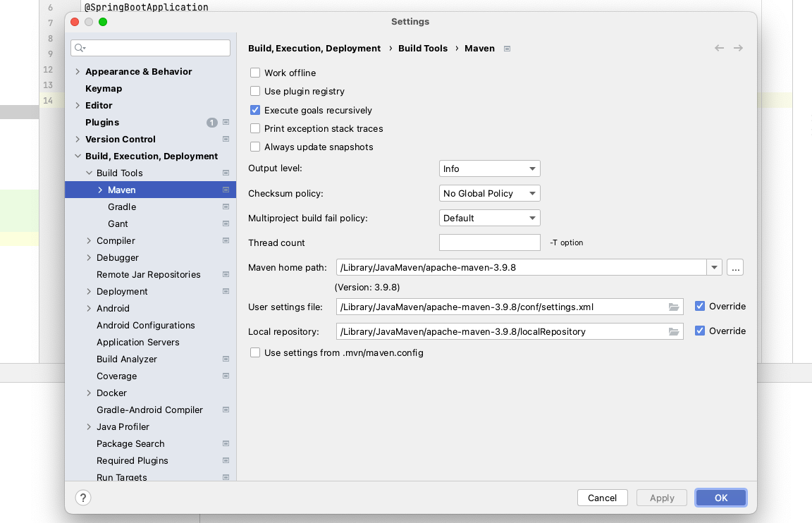Expand the Docker tree node
Screen dimensions: 812x523
89,393
